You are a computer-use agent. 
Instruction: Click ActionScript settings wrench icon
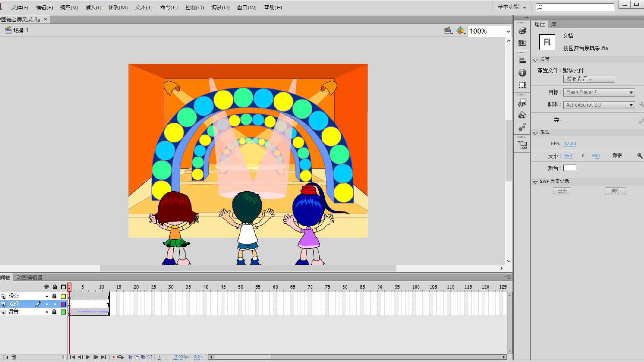click(x=641, y=105)
